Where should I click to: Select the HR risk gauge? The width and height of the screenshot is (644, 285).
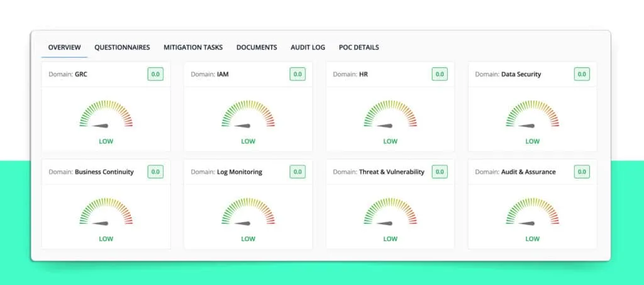pos(390,114)
